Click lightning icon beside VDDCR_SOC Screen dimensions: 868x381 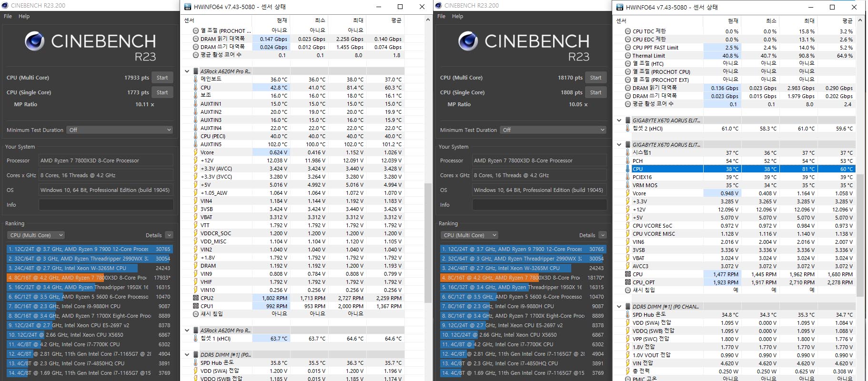click(196, 233)
